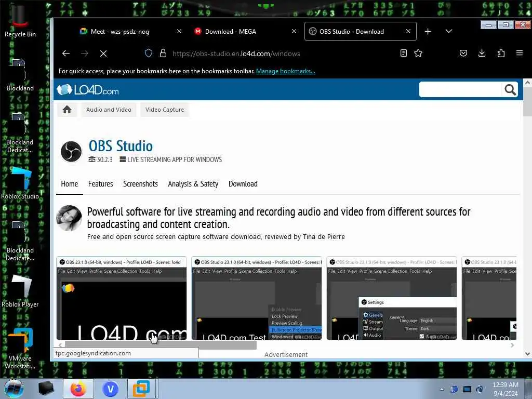
Task: Save page to Pocket
Action: [463, 54]
